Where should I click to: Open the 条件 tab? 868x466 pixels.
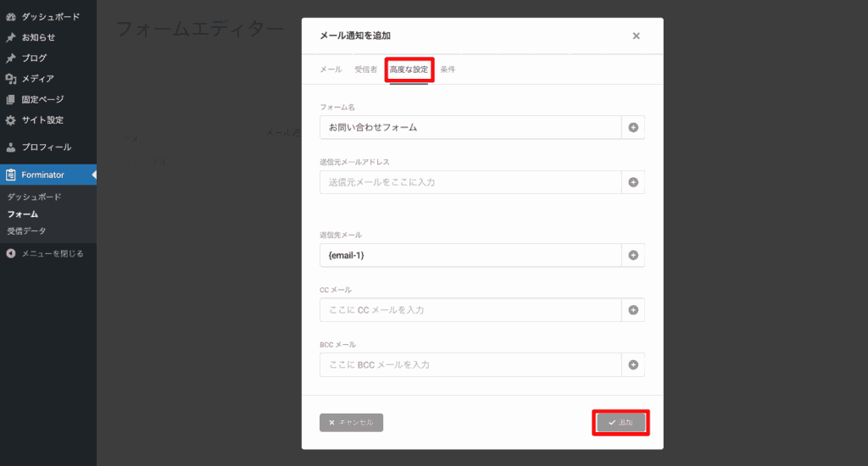point(448,69)
